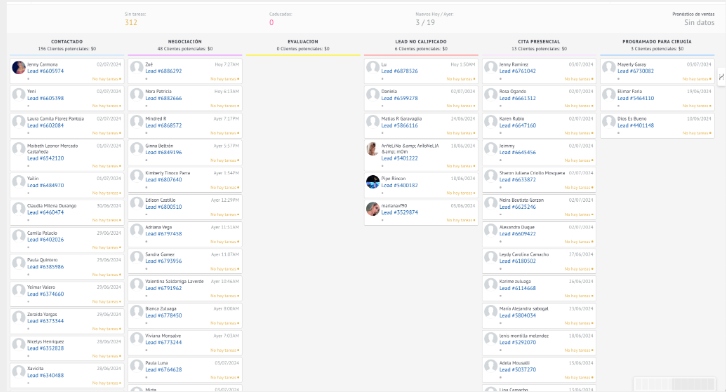Viewport: 726px width, 392px height.
Task: Click Matias R Garavaglia's avatar icon
Action: coord(373,122)
